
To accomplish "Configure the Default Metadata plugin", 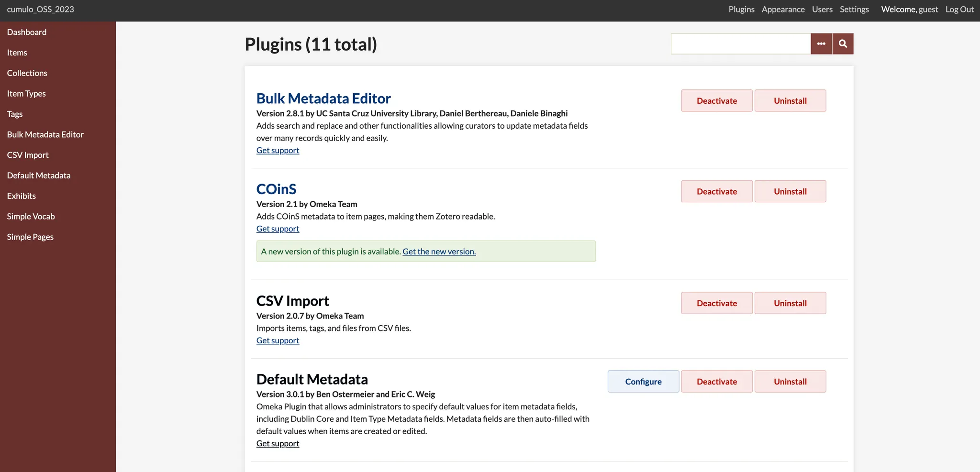I will tap(643, 382).
